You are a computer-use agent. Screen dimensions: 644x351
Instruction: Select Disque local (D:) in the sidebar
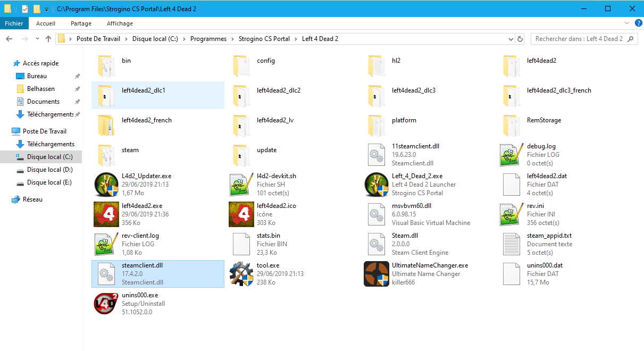coord(50,170)
